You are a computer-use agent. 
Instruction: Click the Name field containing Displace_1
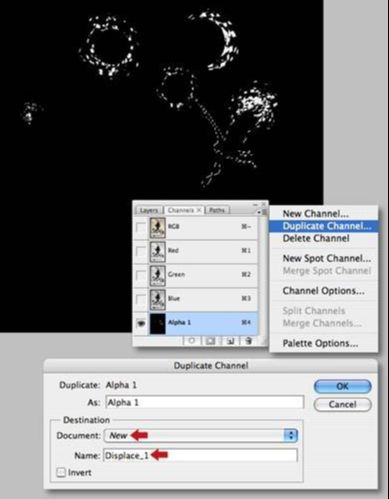click(200, 455)
